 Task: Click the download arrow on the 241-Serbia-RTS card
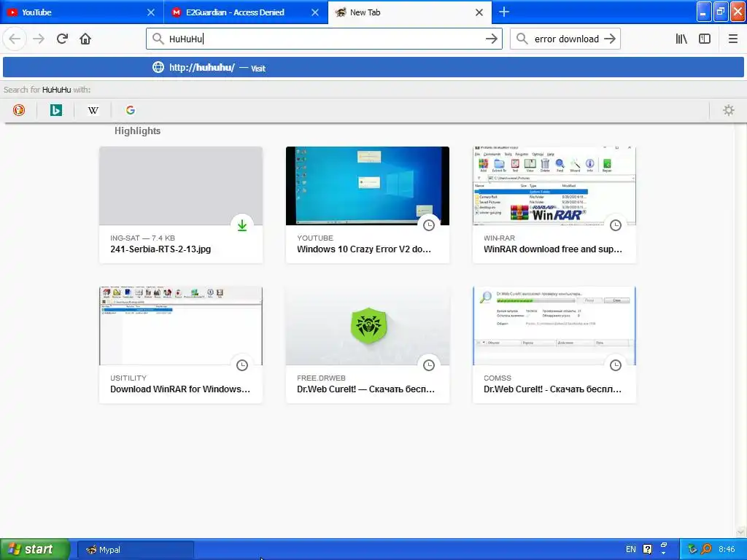tap(242, 225)
